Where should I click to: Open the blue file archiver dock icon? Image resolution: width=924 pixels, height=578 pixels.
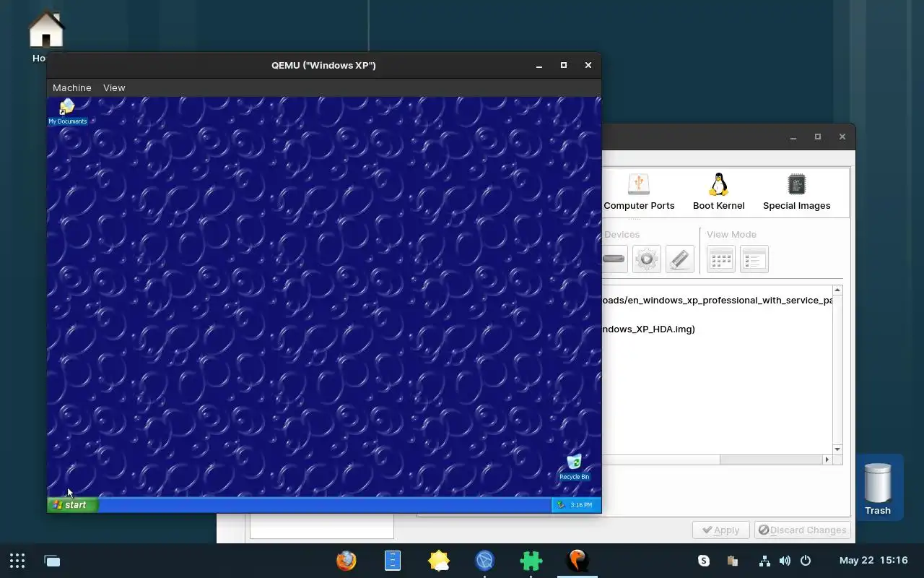[x=393, y=561]
